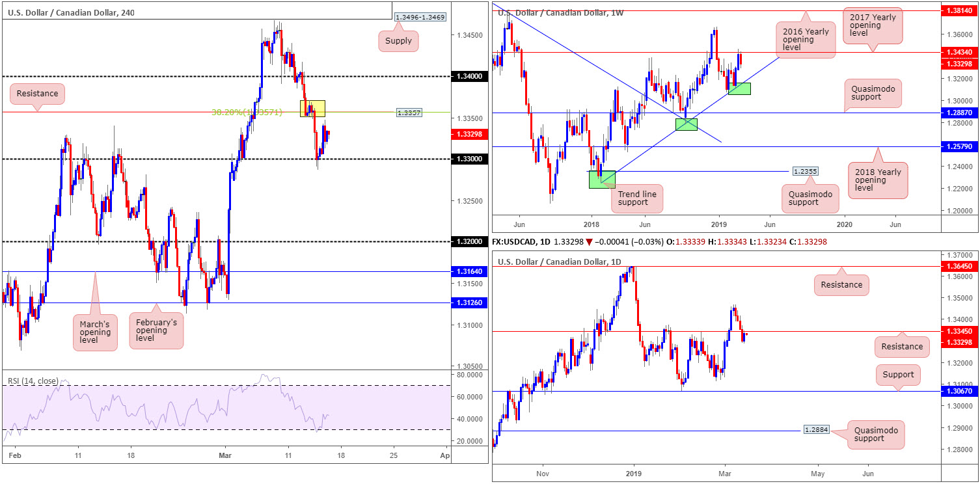Select the Nov date label on daily chart

tap(543, 473)
